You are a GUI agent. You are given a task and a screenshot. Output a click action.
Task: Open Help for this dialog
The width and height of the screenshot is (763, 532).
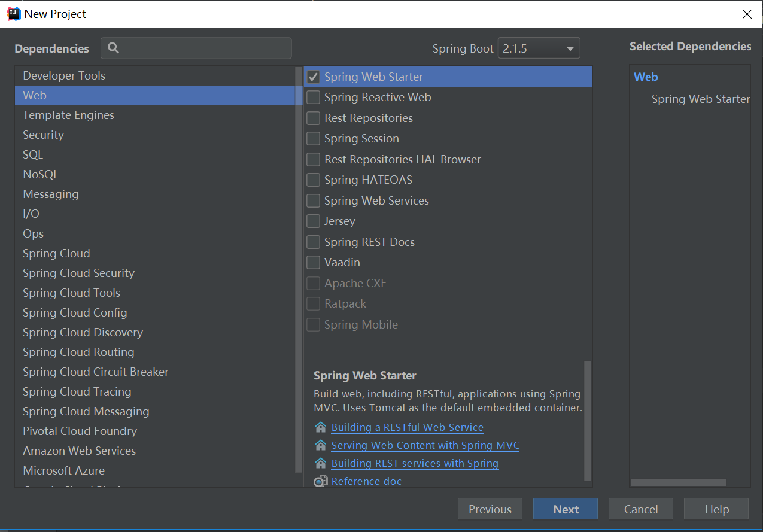(x=716, y=509)
